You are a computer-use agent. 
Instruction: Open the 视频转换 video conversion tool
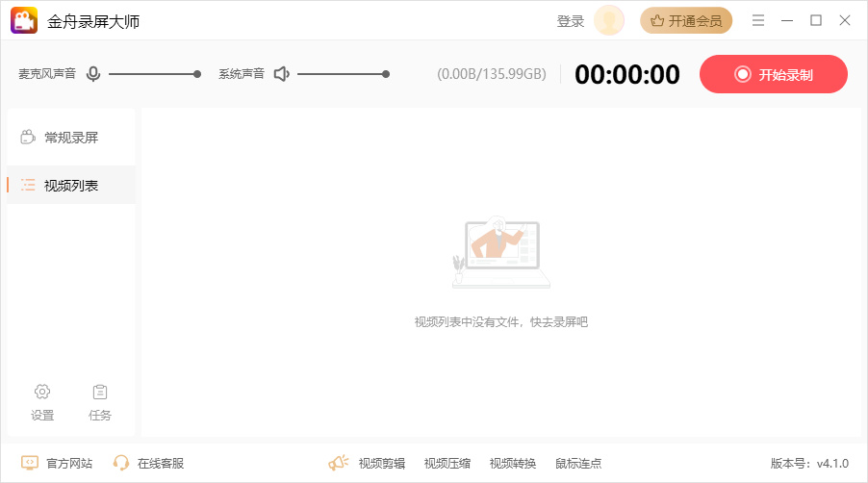pyautogui.click(x=513, y=463)
